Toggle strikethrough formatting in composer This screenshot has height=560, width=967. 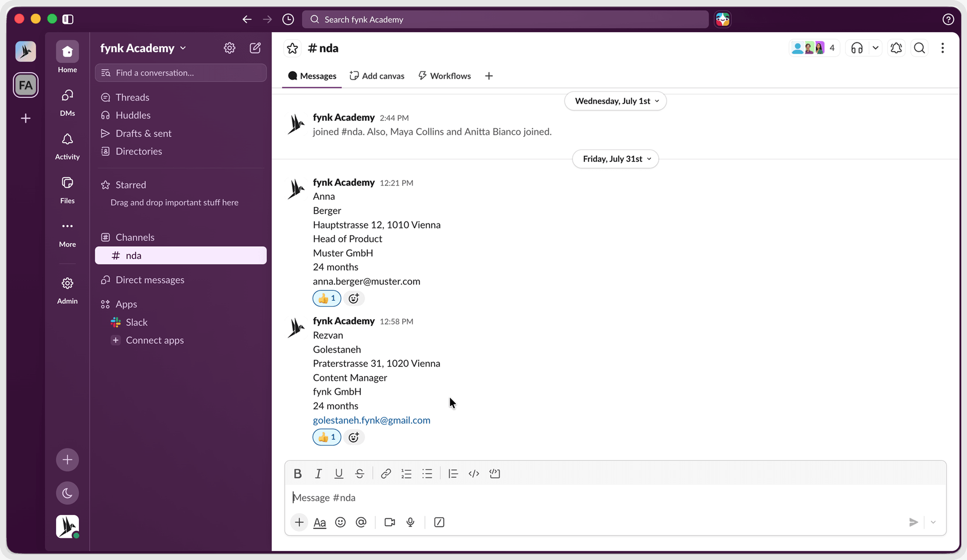pos(359,474)
